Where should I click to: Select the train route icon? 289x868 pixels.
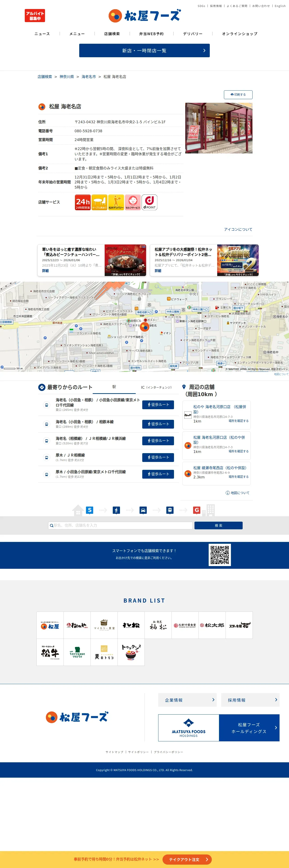coord(170,510)
